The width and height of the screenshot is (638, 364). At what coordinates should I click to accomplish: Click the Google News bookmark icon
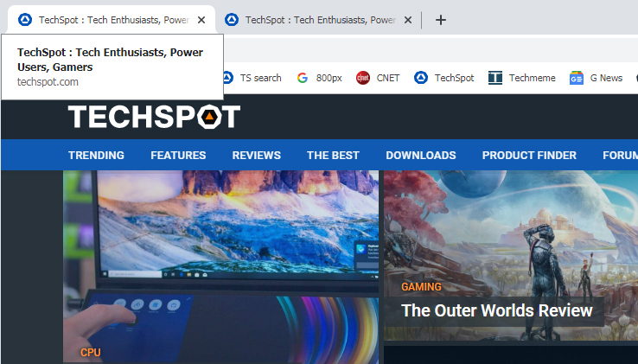576,78
